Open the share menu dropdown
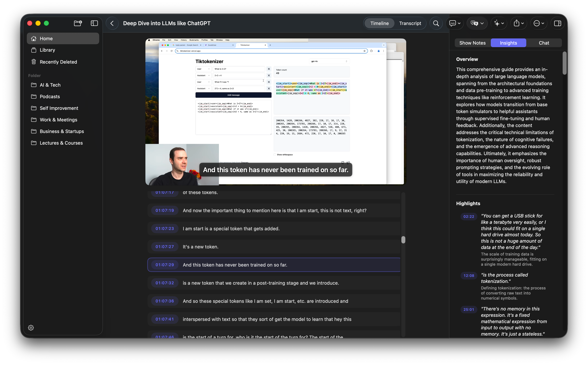Screen dimensions: 588x365 click(x=518, y=23)
